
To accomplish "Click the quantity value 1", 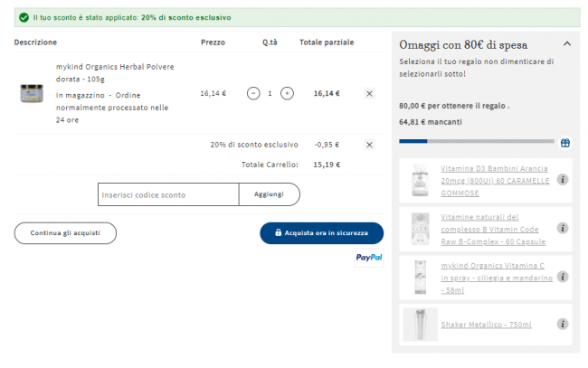I will pyautogui.click(x=270, y=93).
